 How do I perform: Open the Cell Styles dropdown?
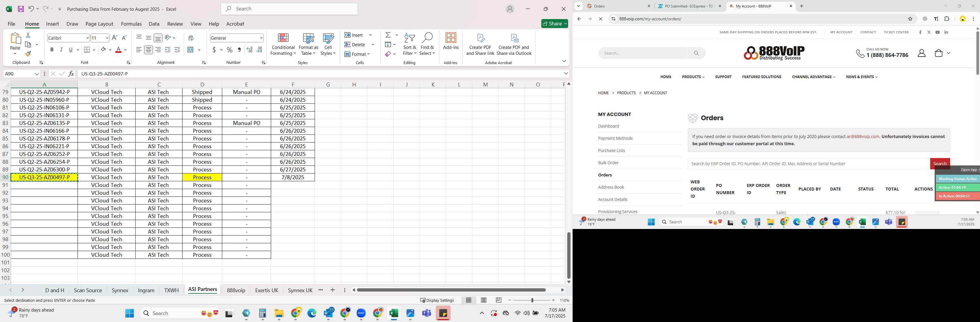(x=328, y=44)
